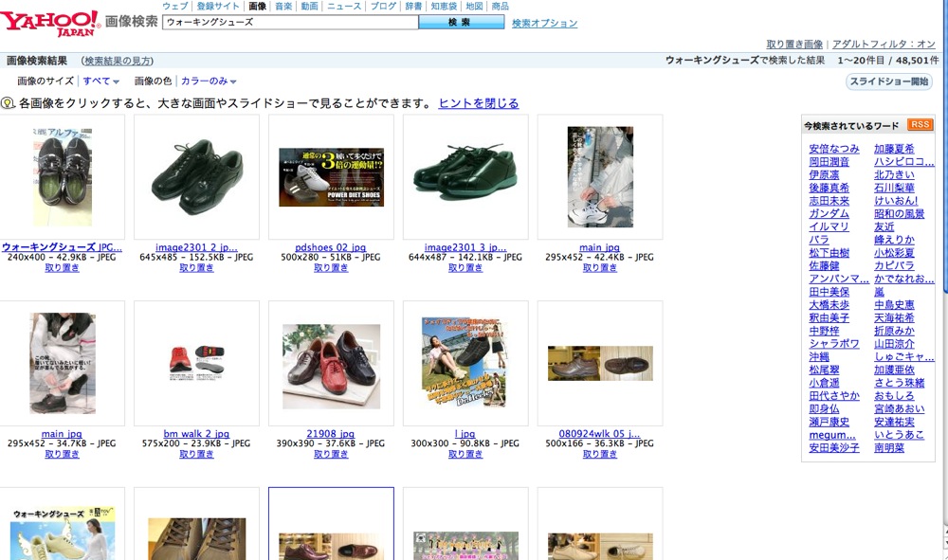Select the 音楽 search tab
Screen dimensions: 948x560
283,6
